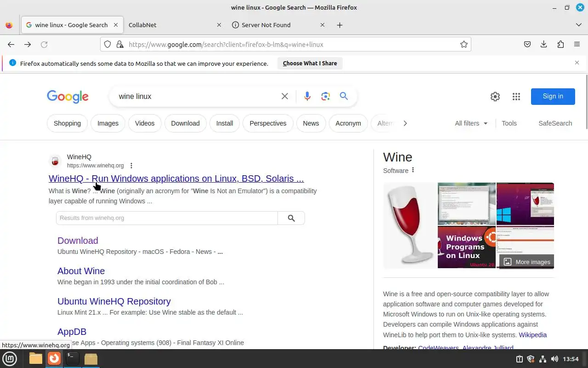Click the WineHQ favicon in search result
The image size is (588, 368).
coord(55,161)
